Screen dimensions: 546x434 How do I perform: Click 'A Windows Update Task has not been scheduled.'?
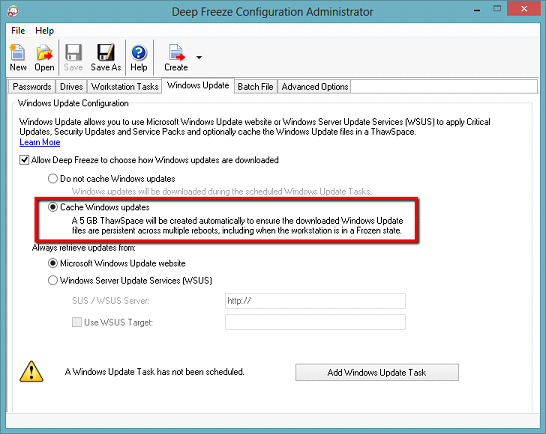tap(155, 372)
